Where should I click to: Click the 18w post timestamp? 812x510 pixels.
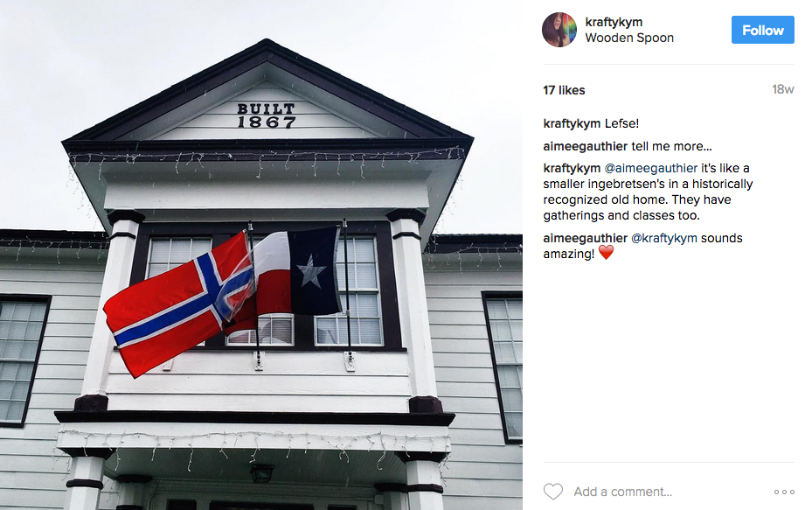pyautogui.click(x=782, y=89)
